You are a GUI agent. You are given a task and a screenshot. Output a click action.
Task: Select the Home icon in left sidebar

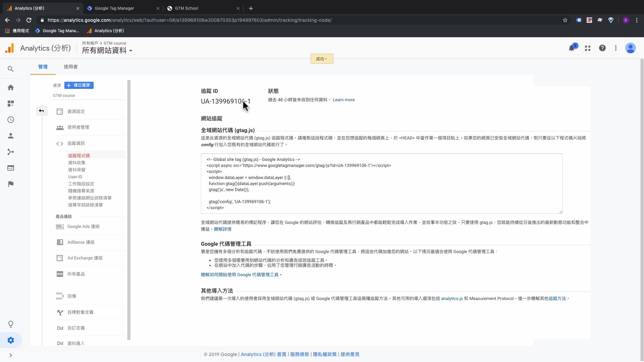click(x=11, y=87)
